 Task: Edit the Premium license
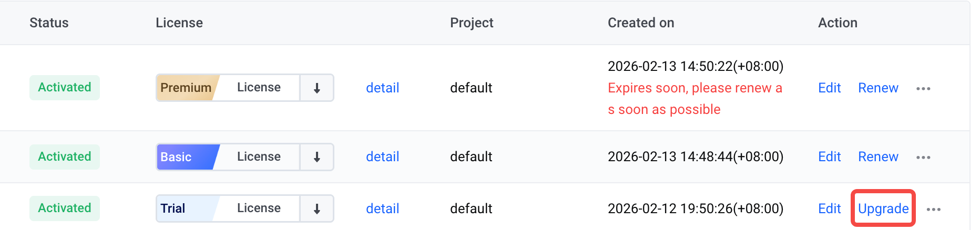829,88
